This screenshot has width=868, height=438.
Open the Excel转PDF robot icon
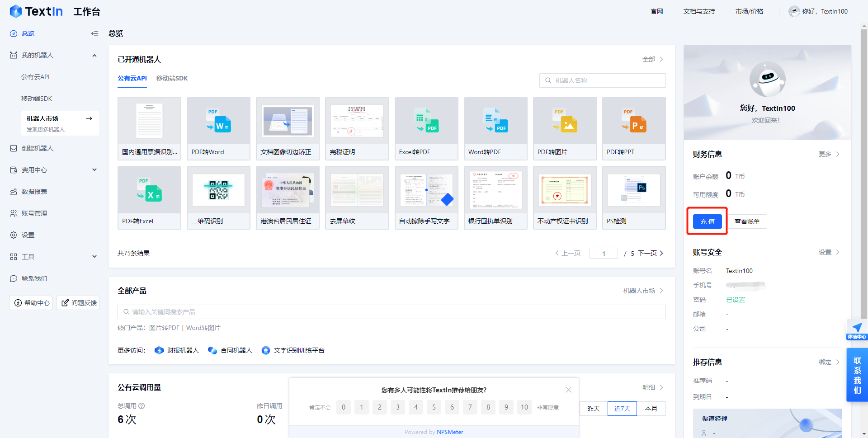426,121
